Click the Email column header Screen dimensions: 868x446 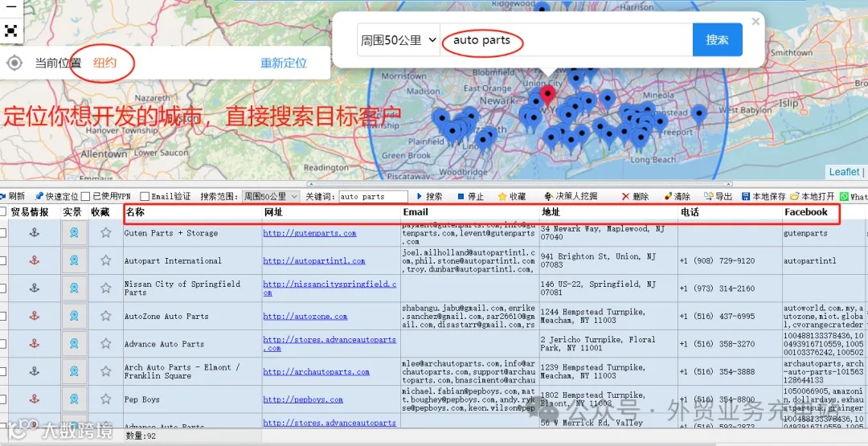(x=470, y=212)
